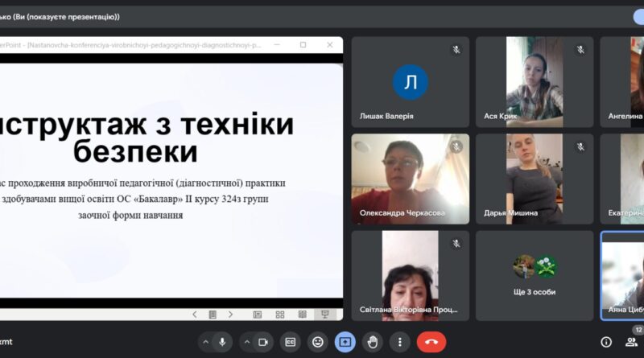Viewport: 644px width, 358px height.
Task: Leave the call with the red hang-up button
Action: pos(431,342)
